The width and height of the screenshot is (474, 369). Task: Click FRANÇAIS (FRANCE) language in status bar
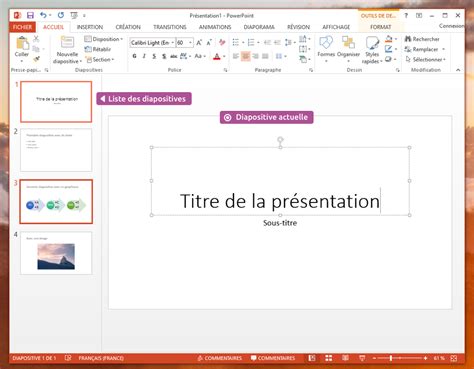click(101, 358)
